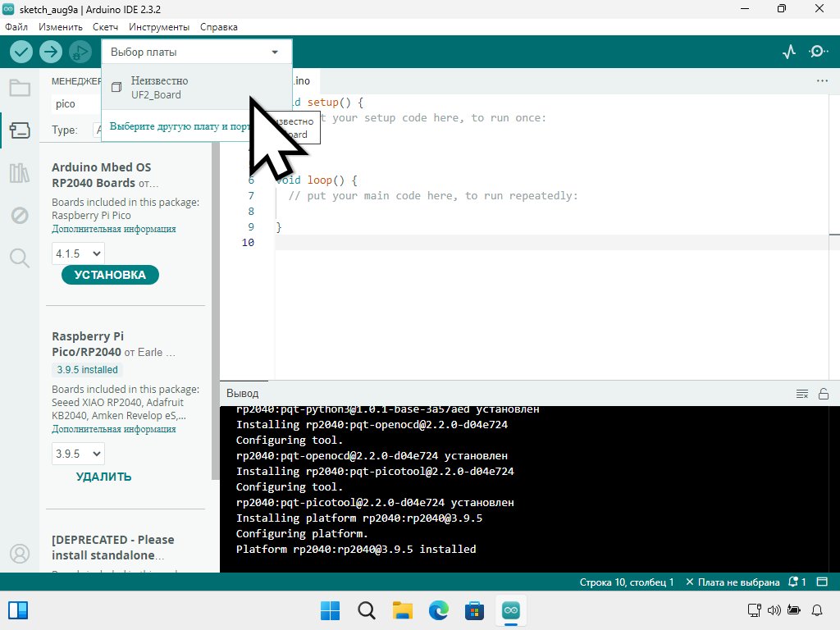840x630 pixels.
Task: Click УСТАНОВКА for Arduino Mbed OS
Action: coord(110,275)
